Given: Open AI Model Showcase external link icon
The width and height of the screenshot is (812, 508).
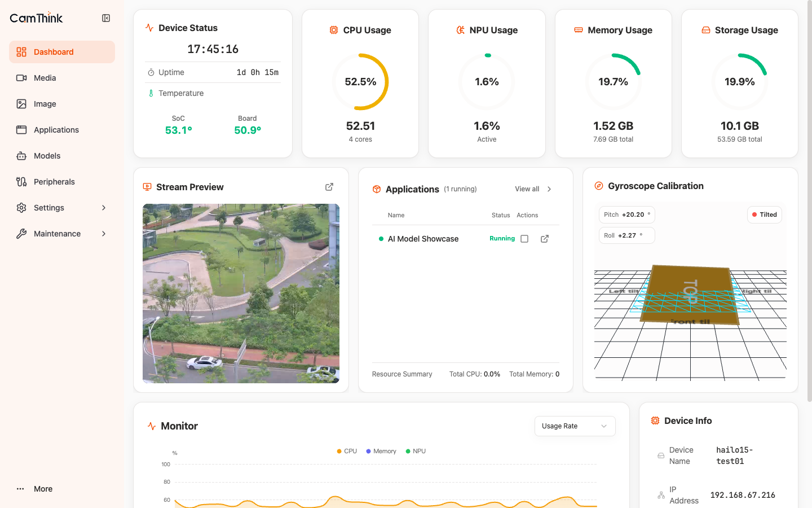Looking at the screenshot, I should click(x=545, y=239).
